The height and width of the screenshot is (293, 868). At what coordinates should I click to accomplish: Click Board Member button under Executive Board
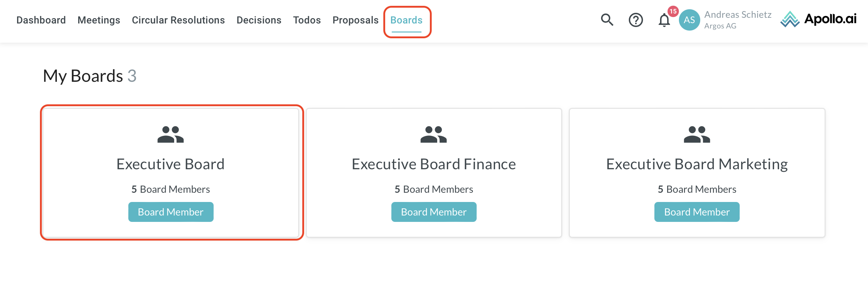coord(171,212)
